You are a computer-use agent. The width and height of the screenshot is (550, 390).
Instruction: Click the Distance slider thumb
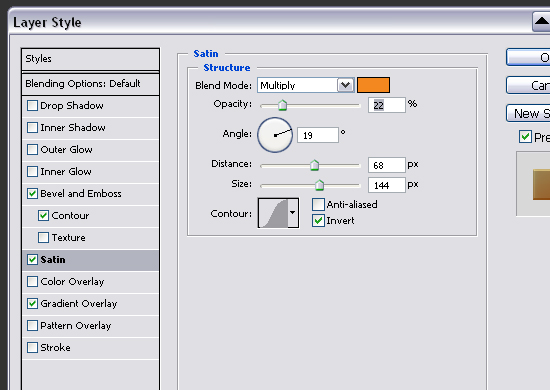coord(314,165)
